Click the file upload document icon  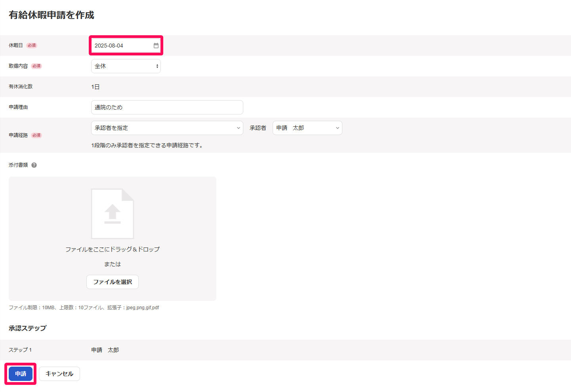(x=113, y=213)
